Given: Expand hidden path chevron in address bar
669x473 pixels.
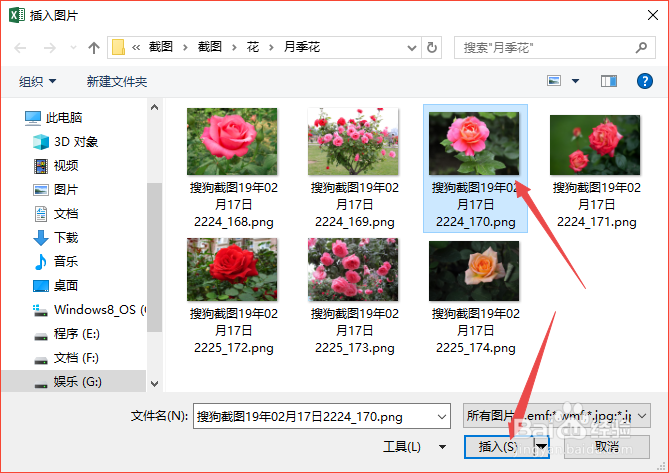Looking at the screenshot, I should point(136,47).
